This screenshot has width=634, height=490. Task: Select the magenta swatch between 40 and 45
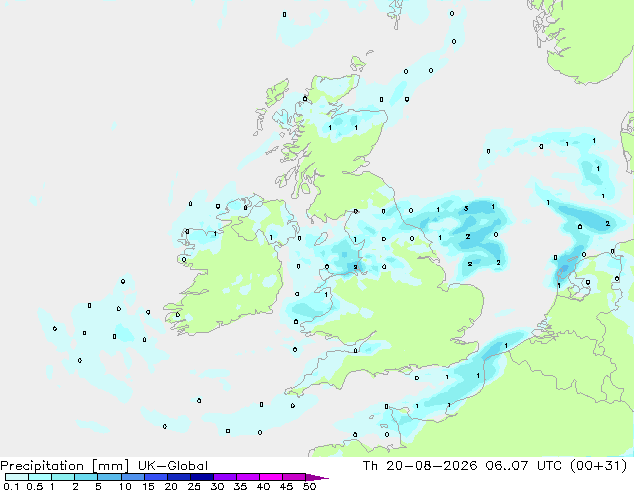tap(271, 477)
